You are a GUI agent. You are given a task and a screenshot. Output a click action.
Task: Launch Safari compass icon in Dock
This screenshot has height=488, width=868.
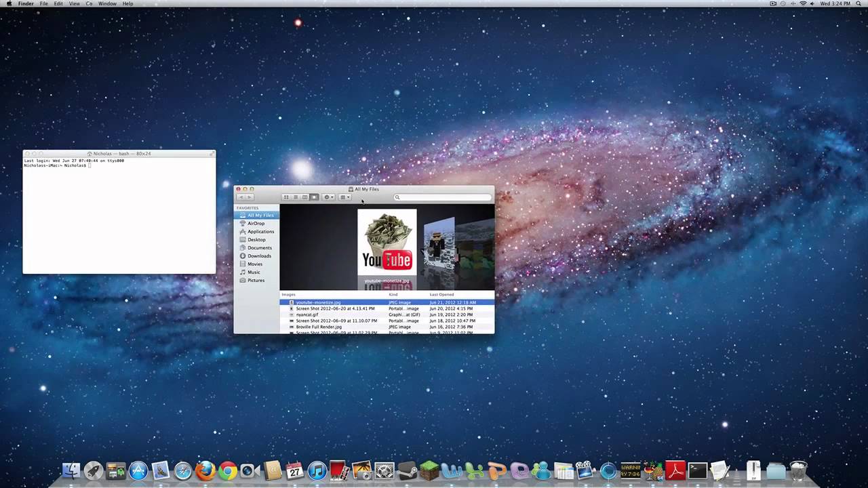[x=183, y=470]
